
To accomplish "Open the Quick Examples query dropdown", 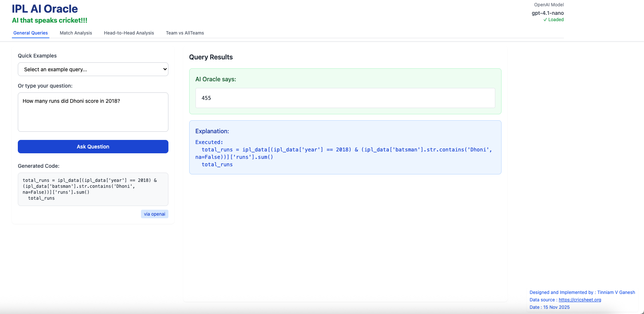I will 93,69.
